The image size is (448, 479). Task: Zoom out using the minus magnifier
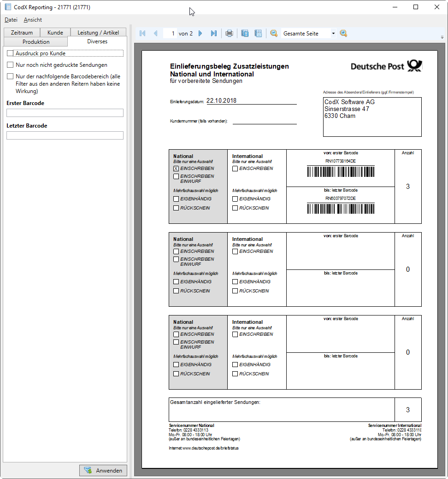pos(274,33)
